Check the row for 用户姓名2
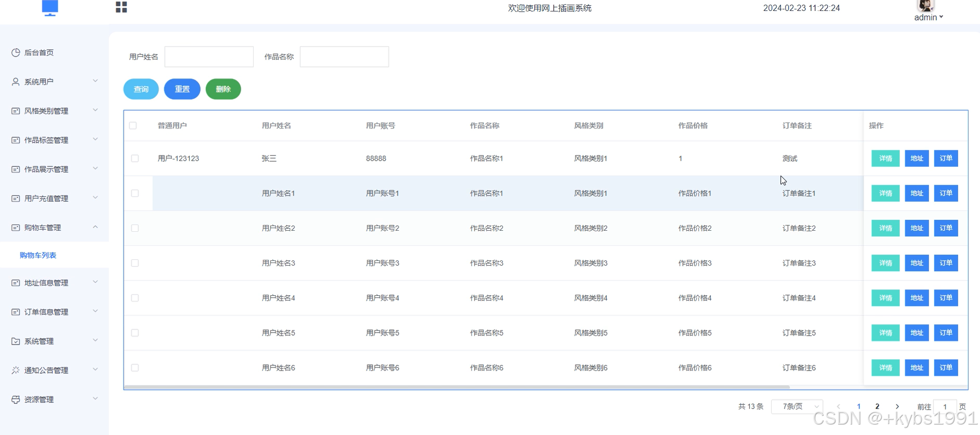 point(135,228)
